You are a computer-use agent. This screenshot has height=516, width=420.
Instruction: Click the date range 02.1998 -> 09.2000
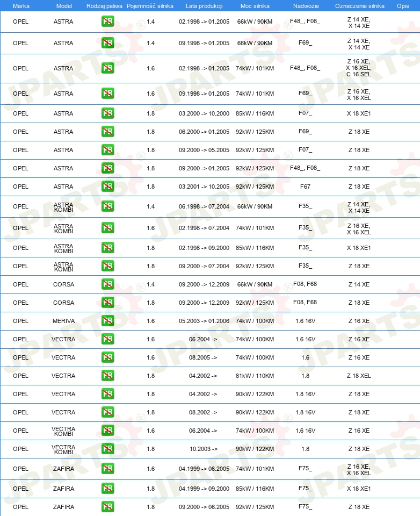[x=204, y=248]
